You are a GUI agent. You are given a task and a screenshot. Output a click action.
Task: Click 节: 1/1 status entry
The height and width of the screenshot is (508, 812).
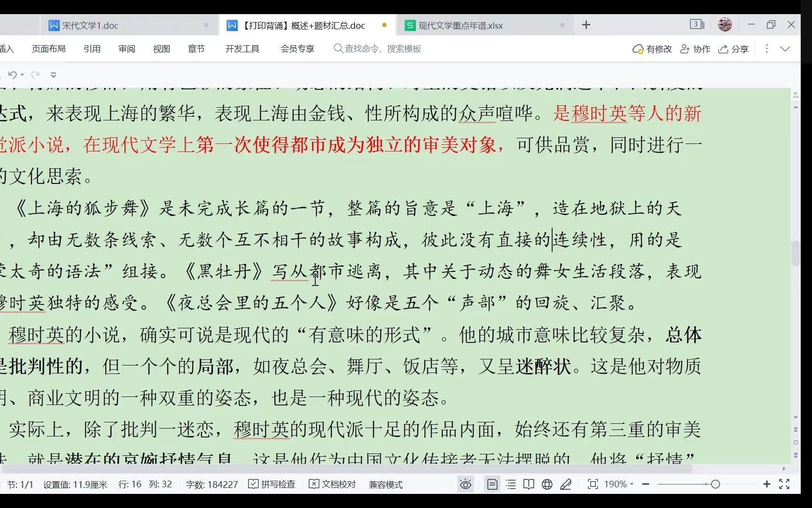20,484
